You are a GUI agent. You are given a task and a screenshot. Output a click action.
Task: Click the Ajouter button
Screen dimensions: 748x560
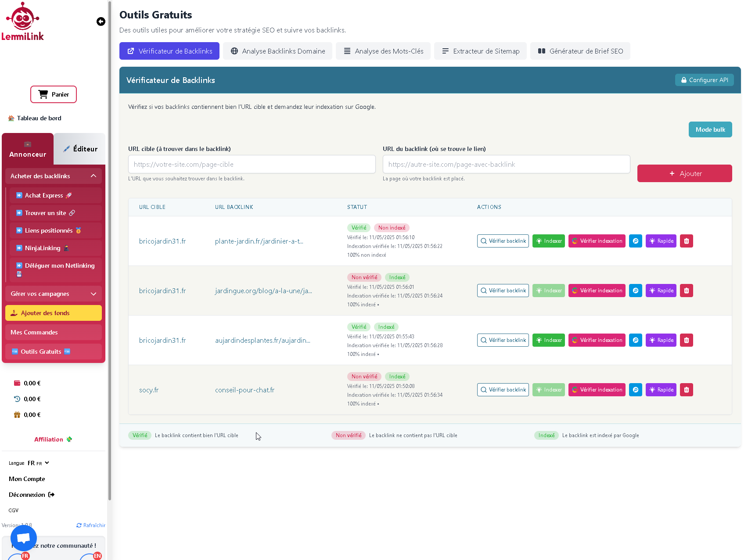click(684, 173)
